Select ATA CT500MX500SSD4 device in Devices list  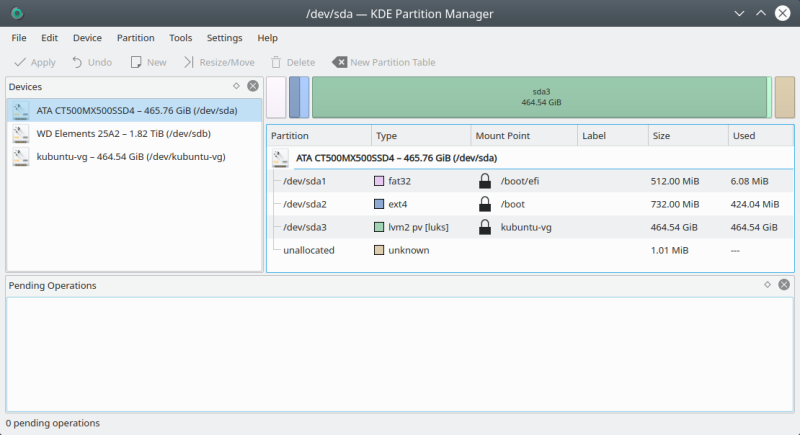[x=134, y=111]
